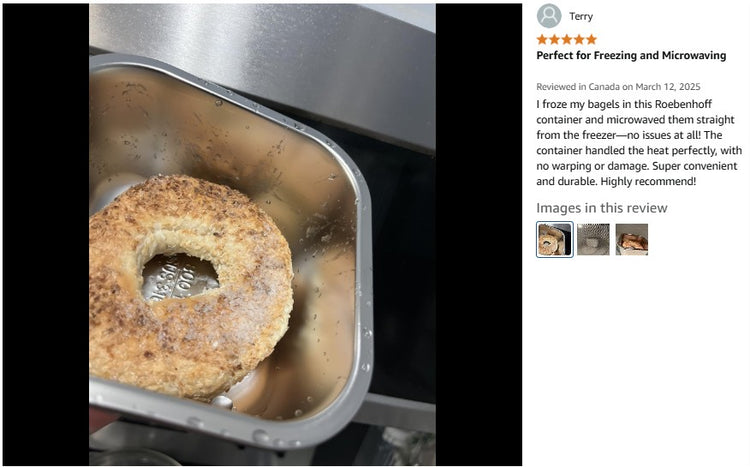750x467 pixels.
Task: Select the highlighted bagel thumbnail
Action: pos(554,239)
